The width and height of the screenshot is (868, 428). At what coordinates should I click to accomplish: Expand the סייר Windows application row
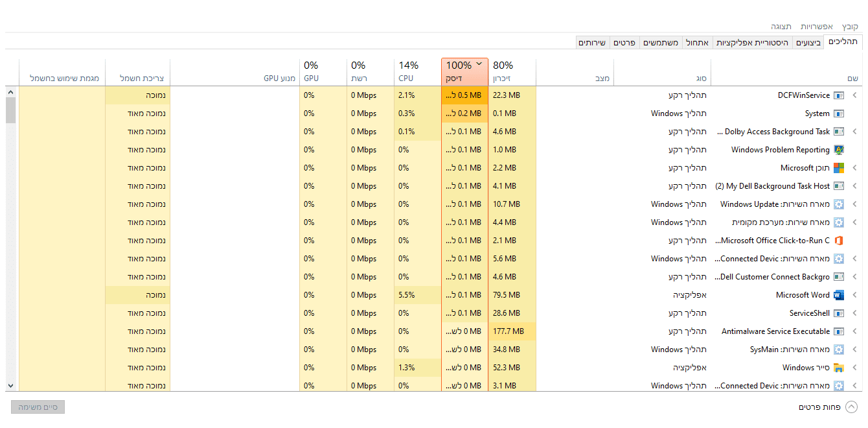coord(854,368)
